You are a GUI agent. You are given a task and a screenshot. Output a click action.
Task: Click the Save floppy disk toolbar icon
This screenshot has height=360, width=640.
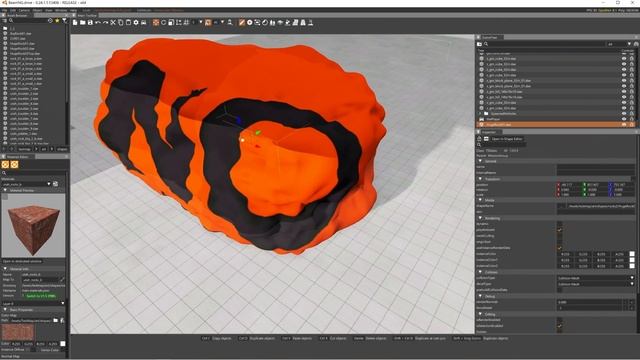coord(90,23)
